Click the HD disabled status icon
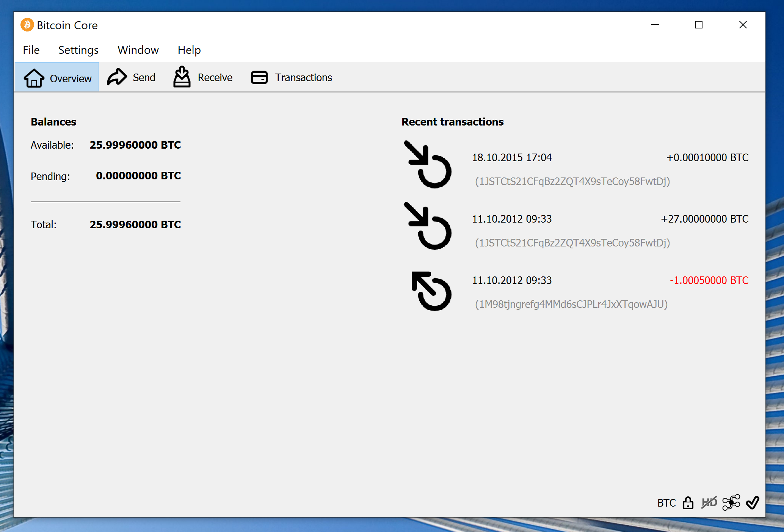This screenshot has width=784, height=532. 709,503
